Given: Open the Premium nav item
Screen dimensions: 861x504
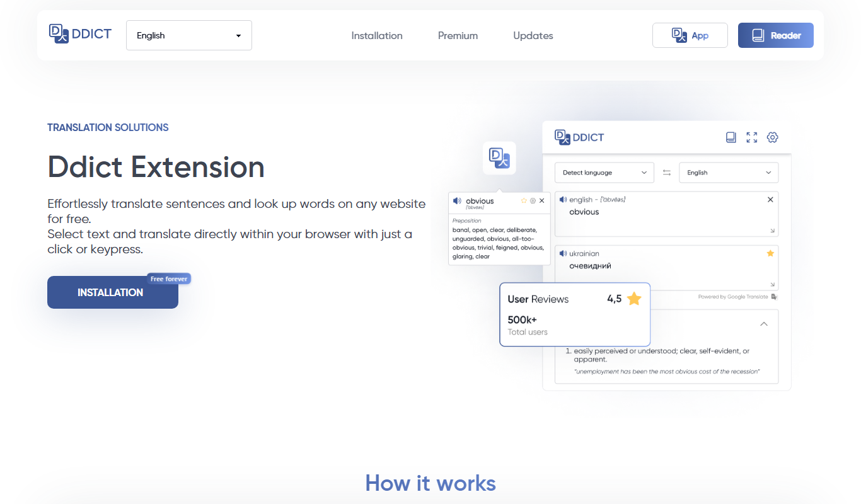Looking at the screenshot, I should pos(458,36).
